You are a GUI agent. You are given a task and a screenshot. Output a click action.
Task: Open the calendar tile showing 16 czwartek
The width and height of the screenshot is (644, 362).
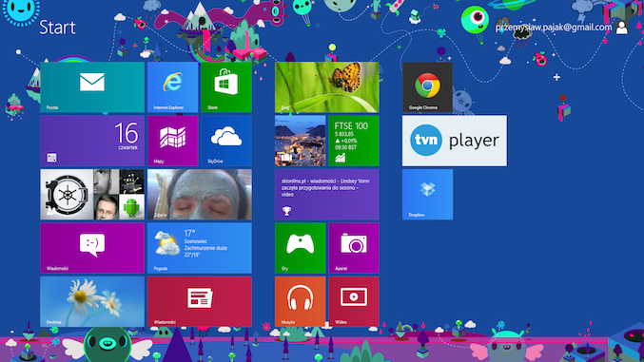[x=92, y=141]
